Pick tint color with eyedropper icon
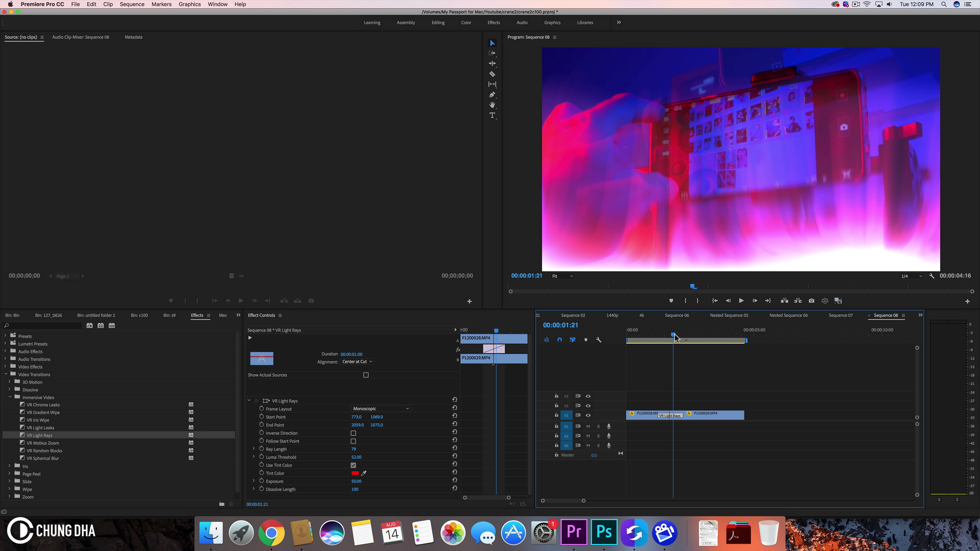 point(364,473)
